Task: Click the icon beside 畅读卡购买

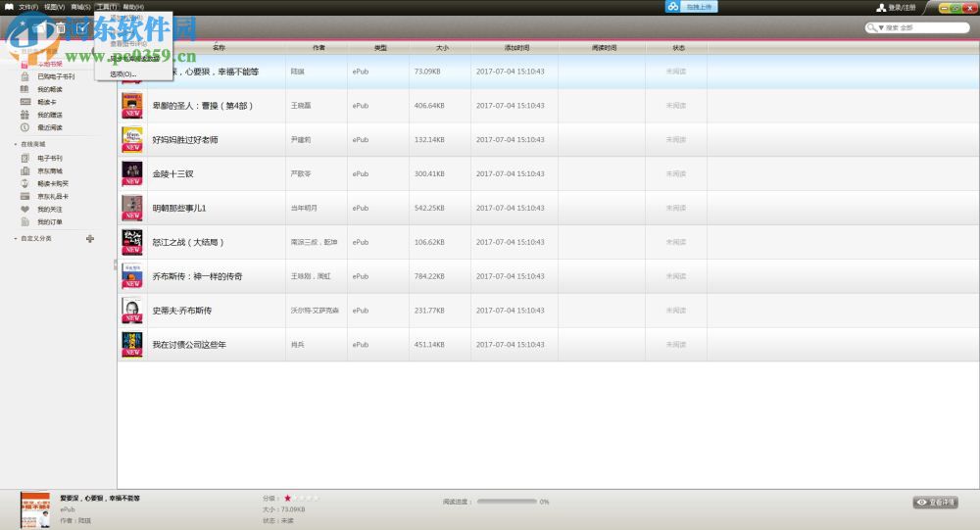Action: click(x=25, y=184)
